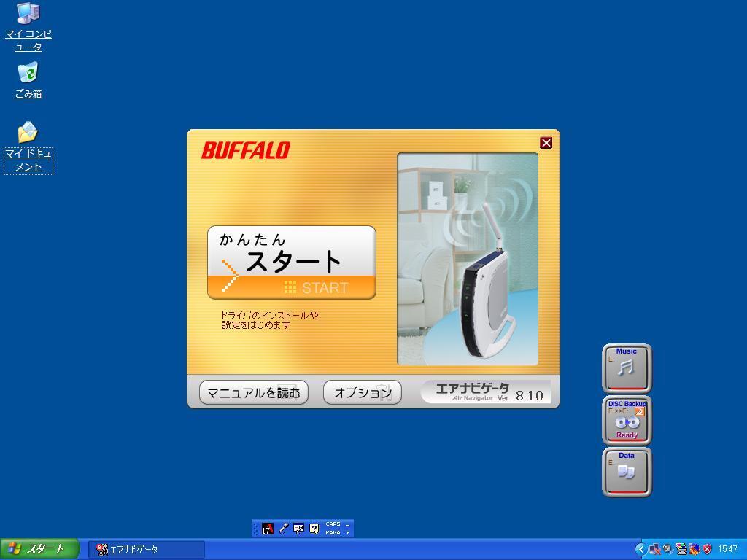Expand language bar options arrow
Image resolution: width=747 pixels, height=560 pixels.
click(347, 533)
